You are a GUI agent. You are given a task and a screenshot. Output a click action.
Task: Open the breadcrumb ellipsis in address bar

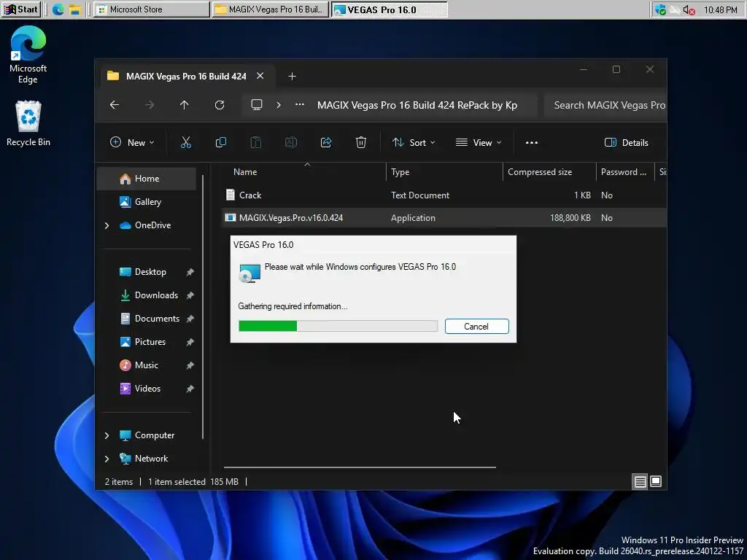click(x=300, y=105)
